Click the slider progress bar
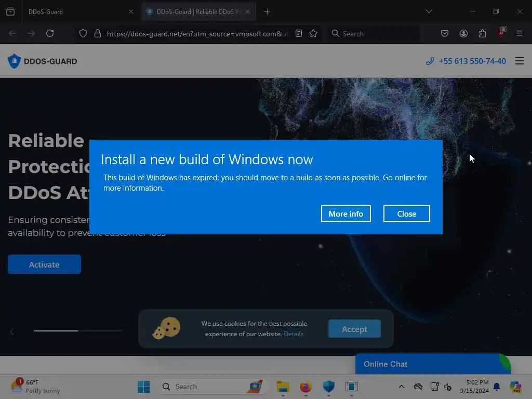The width and height of the screenshot is (532, 399). (78, 330)
